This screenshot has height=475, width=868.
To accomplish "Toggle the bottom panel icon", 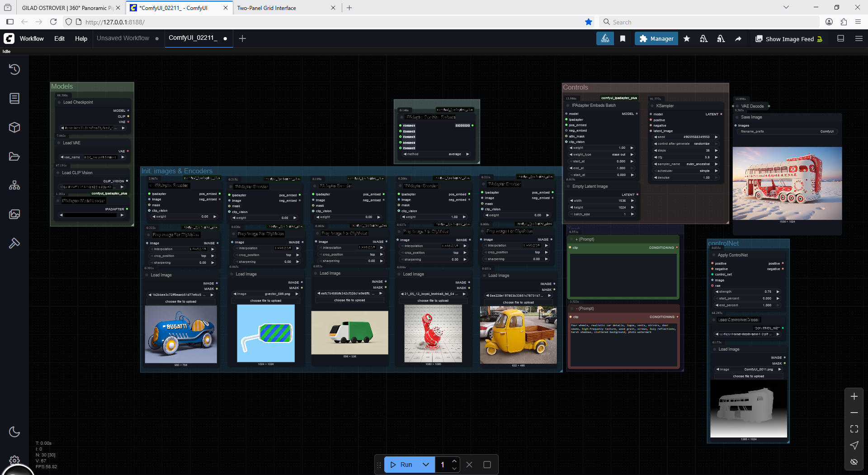I will [841, 39].
